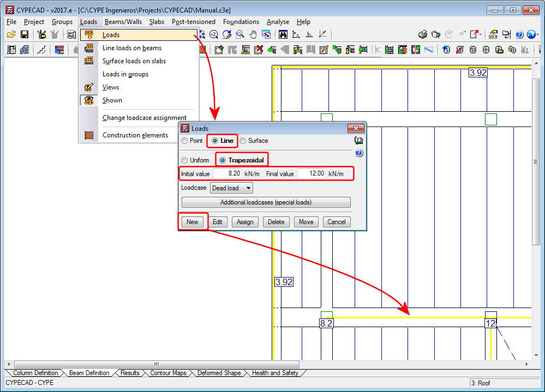The height and width of the screenshot is (392, 545).
Task: Select the Point load radio button
Action: click(185, 141)
